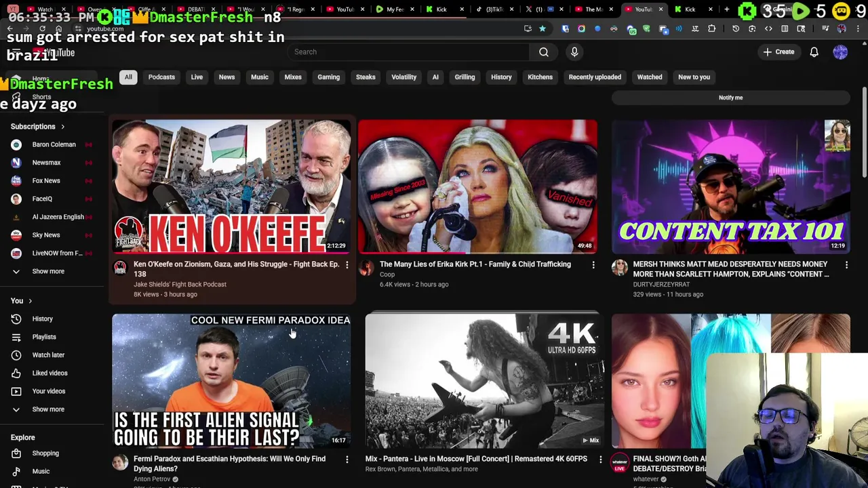The width and height of the screenshot is (868, 488).
Task: Click Coop channel avatar
Action: tap(366, 268)
